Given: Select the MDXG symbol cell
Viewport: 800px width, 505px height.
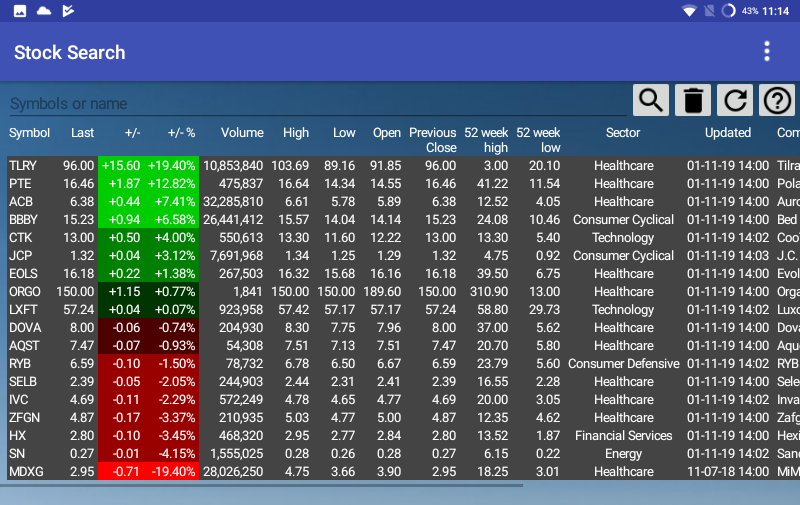Looking at the screenshot, I should click(26, 471).
